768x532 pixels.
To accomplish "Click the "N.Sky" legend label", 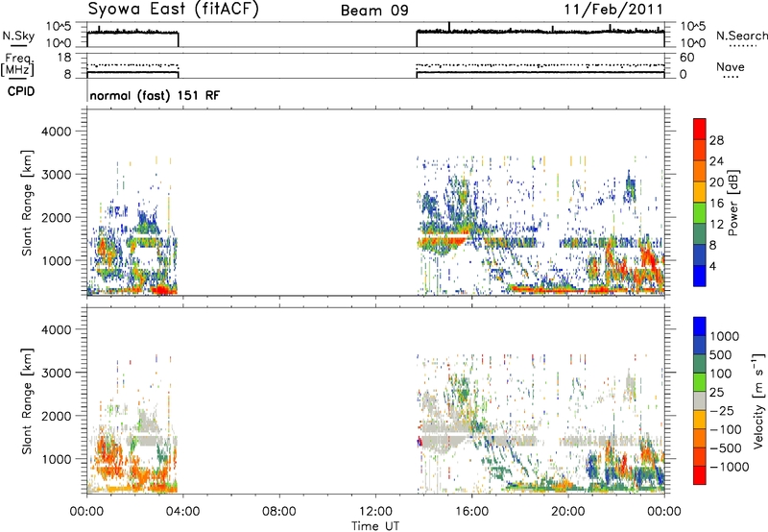I will (18, 36).
